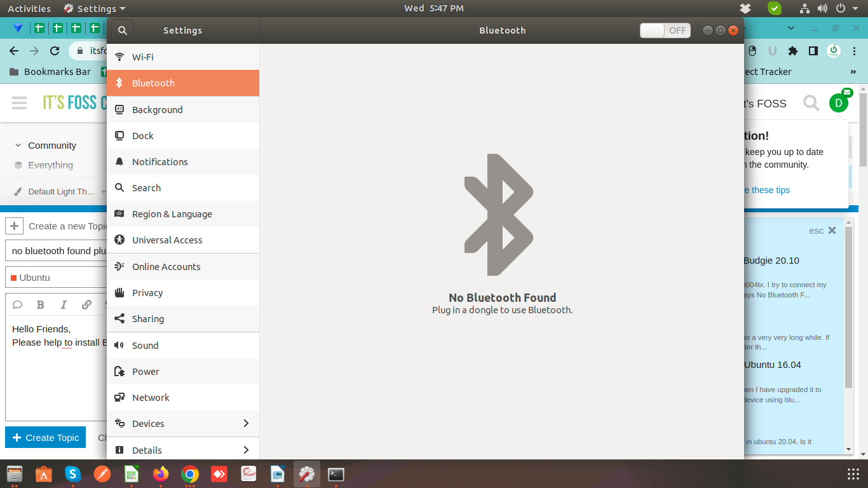Toggle the Bluetooth OFF switch
The image size is (868, 488).
click(665, 30)
